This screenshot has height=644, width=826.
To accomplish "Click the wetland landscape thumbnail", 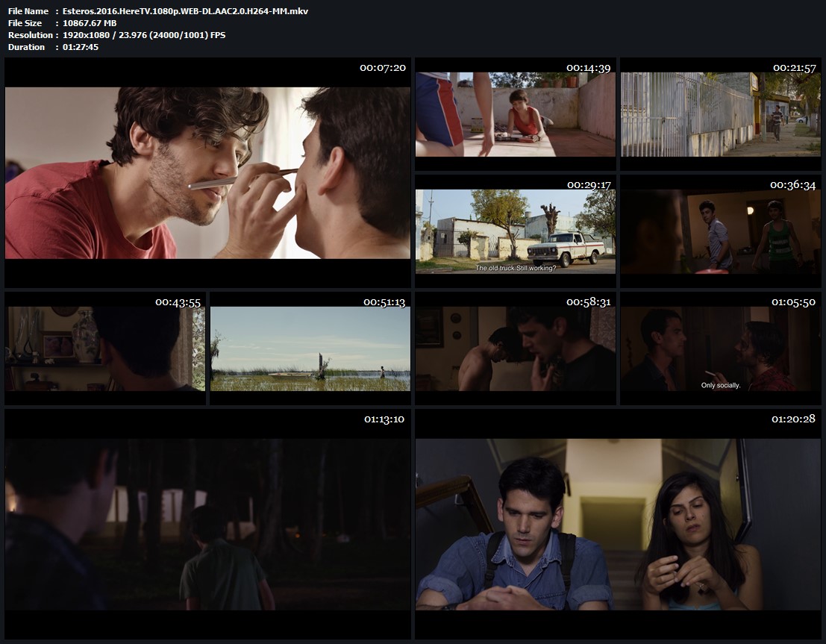I will coord(310,348).
